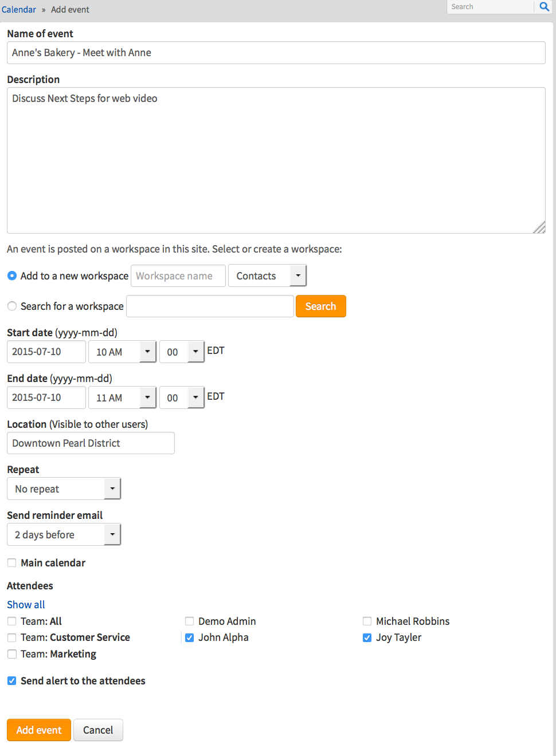The image size is (556, 756).
Task: Uncheck Joy Tayler attendee
Action: point(367,637)
